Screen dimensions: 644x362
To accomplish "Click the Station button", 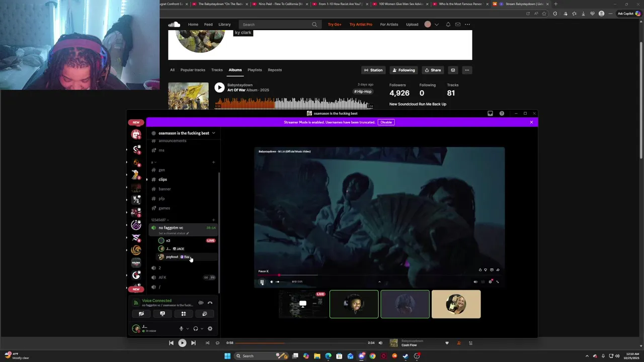I will click(373, 70).
